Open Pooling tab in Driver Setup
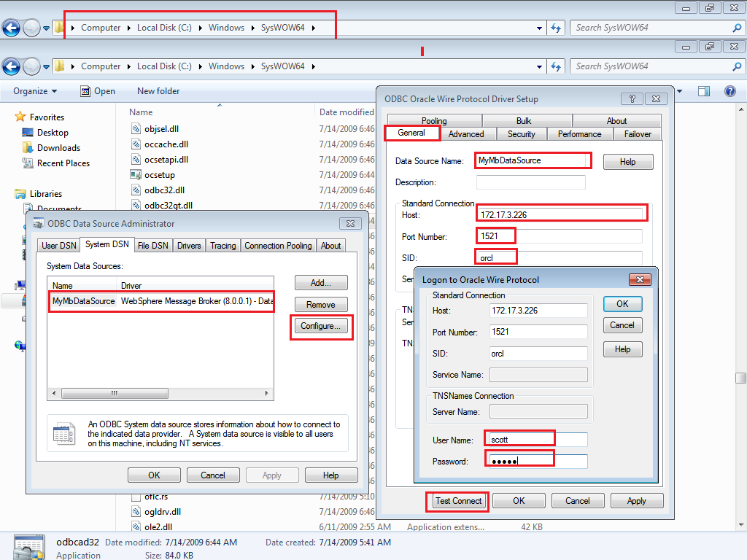This screenshot has height=560, width=747. coord(434,120)
